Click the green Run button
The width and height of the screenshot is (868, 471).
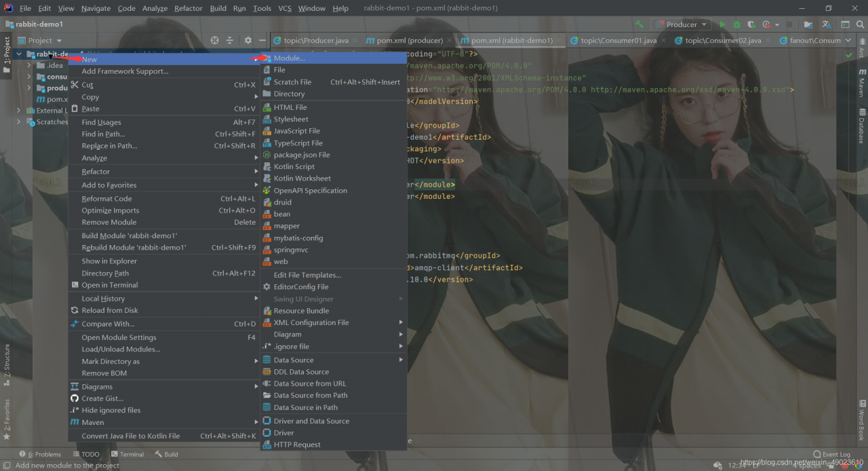tap(722, 24)
